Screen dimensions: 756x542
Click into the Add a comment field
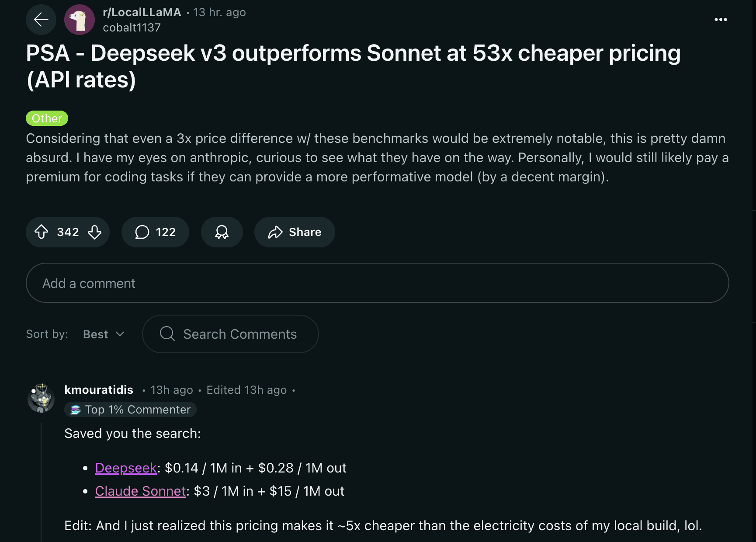(x=377, y=283)
